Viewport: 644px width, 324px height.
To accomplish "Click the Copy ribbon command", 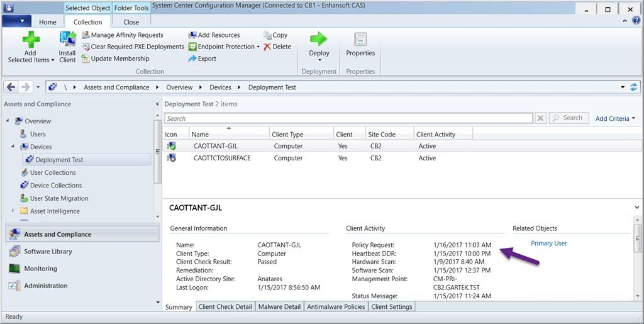I will coord(275,35).
